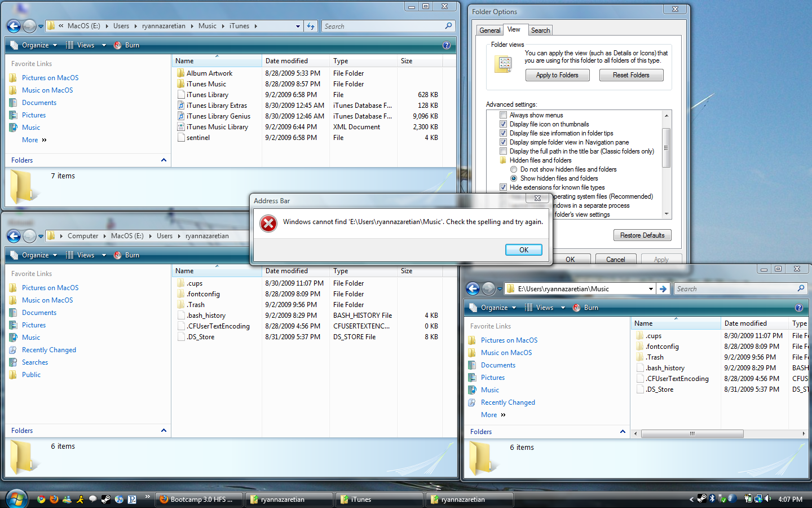Enable the Always show menus checkbox
The height and width of the screenshot is (508, 812).
coord(503,115)
